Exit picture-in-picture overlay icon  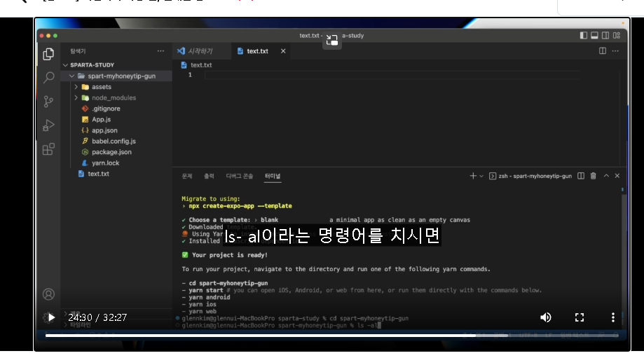[x=332, y=40]
